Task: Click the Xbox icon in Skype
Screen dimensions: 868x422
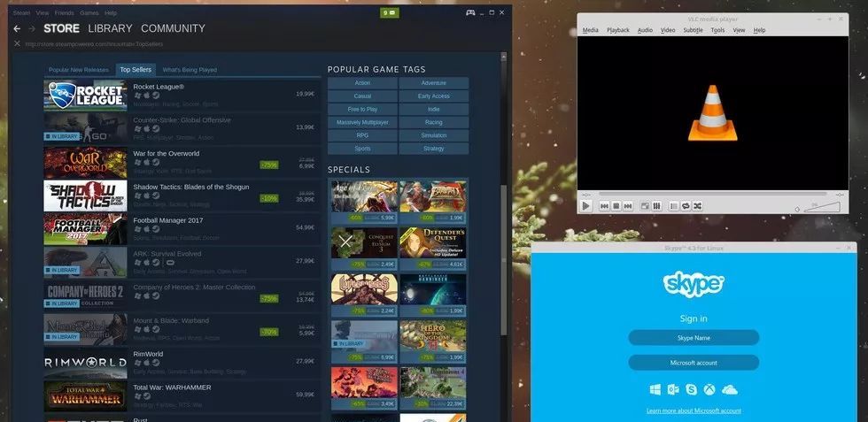Action: coord(709,390)
